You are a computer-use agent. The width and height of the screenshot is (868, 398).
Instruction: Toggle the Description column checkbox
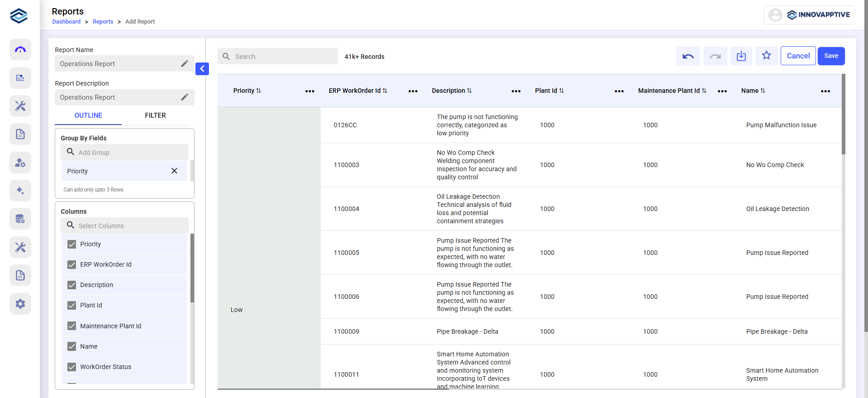tap(72, 285)
